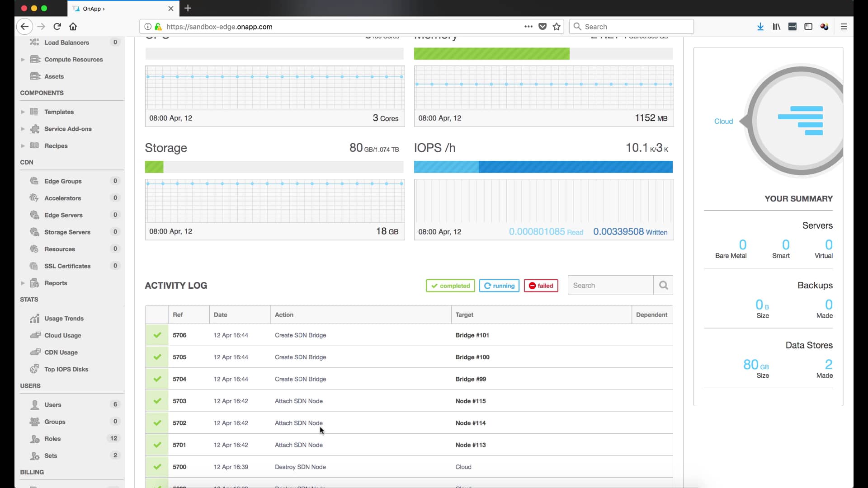Screen dimensions: 868x488
Task: Click the SSL Certificates sidebar icon
Action: [x=34, y=266]
